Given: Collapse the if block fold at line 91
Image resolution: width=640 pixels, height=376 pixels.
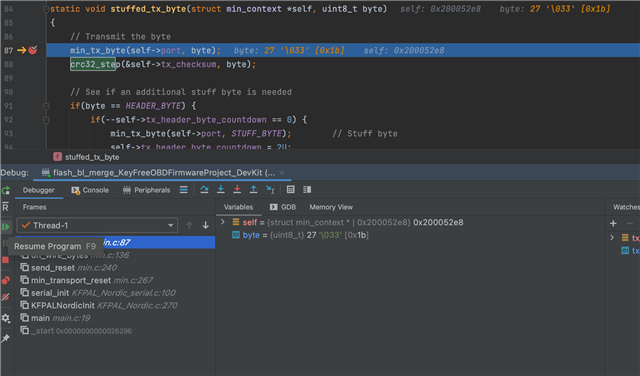Looking at the screenshot, I should click(x=46, y=106).
